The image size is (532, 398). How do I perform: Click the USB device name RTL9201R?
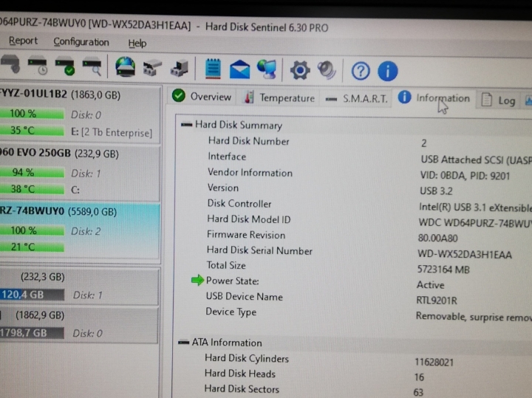click(437, 301)
